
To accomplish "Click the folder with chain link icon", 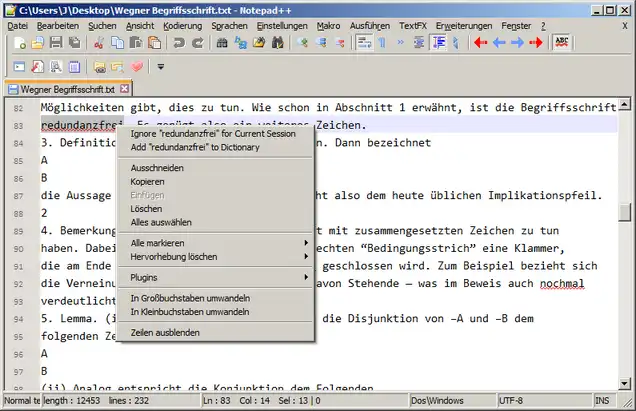I will 99,67.
